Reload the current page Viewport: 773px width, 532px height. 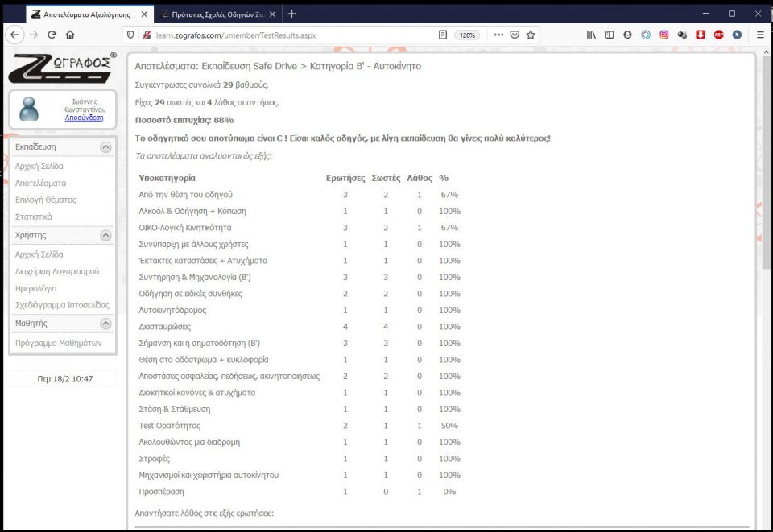coord(52,35)
